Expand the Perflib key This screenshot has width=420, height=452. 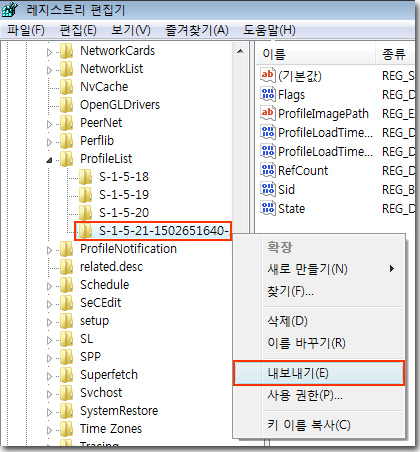pyautogui.click(x=49, y=142)
